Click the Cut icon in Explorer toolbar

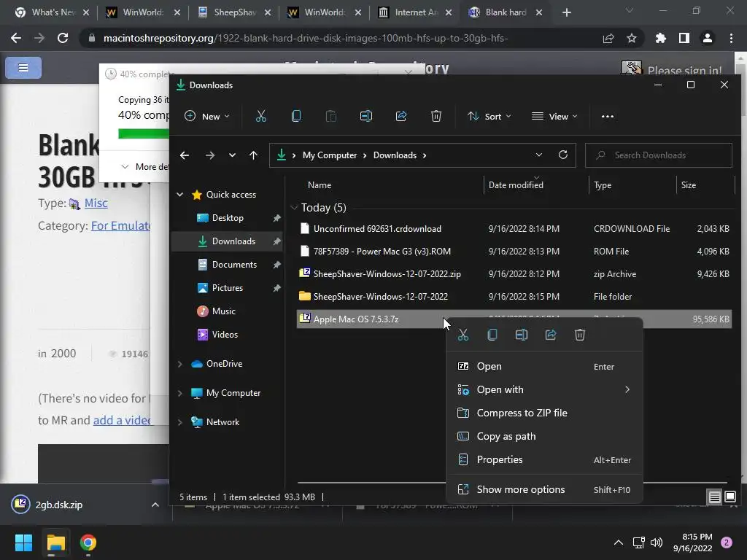(x=261, y=116)
